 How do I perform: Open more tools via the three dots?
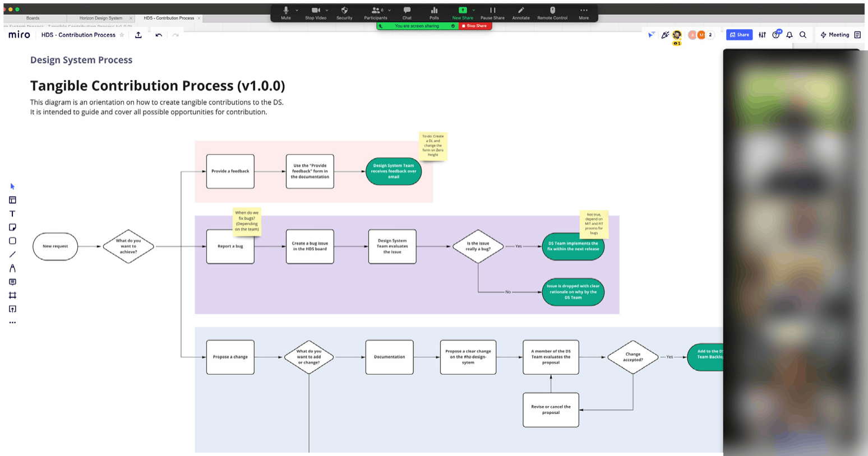click(x=12, y=323)
